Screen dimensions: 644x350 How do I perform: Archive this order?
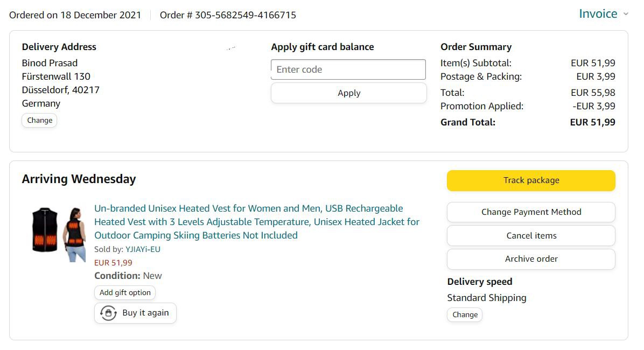530,259
